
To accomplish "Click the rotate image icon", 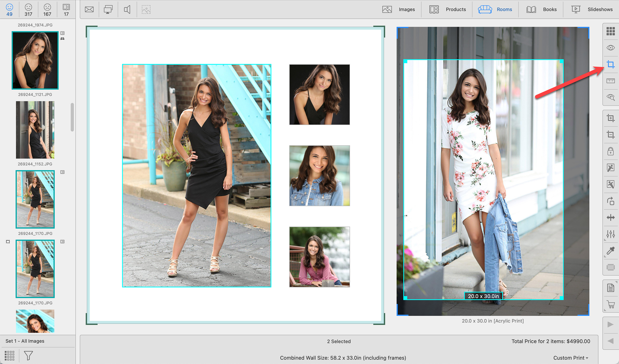I will coord(610,201).
